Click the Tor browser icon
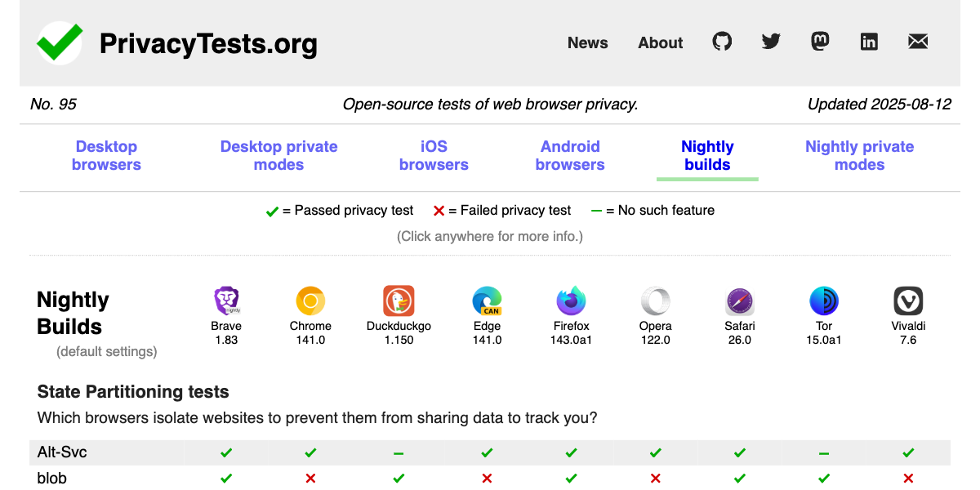 pyautogui.click(x=823, y=301)
